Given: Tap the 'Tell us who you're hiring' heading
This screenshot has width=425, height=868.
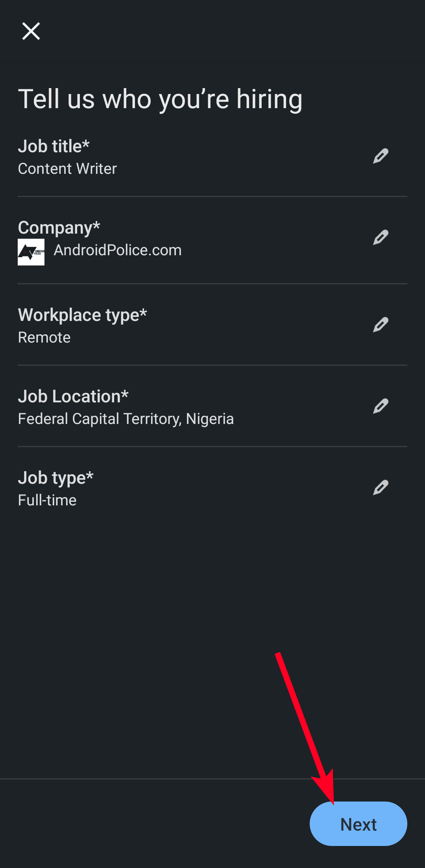Looking at the screenshot, I should click(x=160, y=99).
